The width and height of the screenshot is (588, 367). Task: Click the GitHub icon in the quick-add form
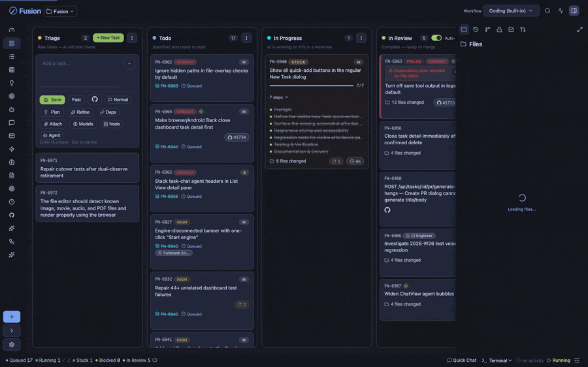pos(95,99)
